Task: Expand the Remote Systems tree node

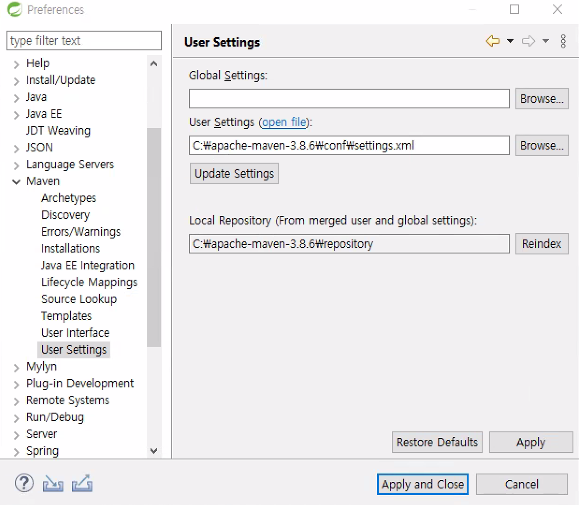Action: [16, 401]
